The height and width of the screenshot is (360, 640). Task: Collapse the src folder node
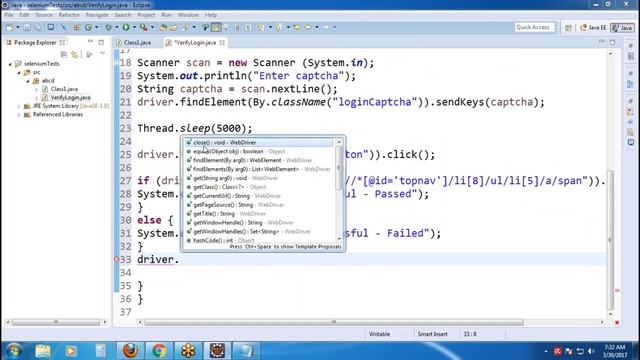pos(19,72)
